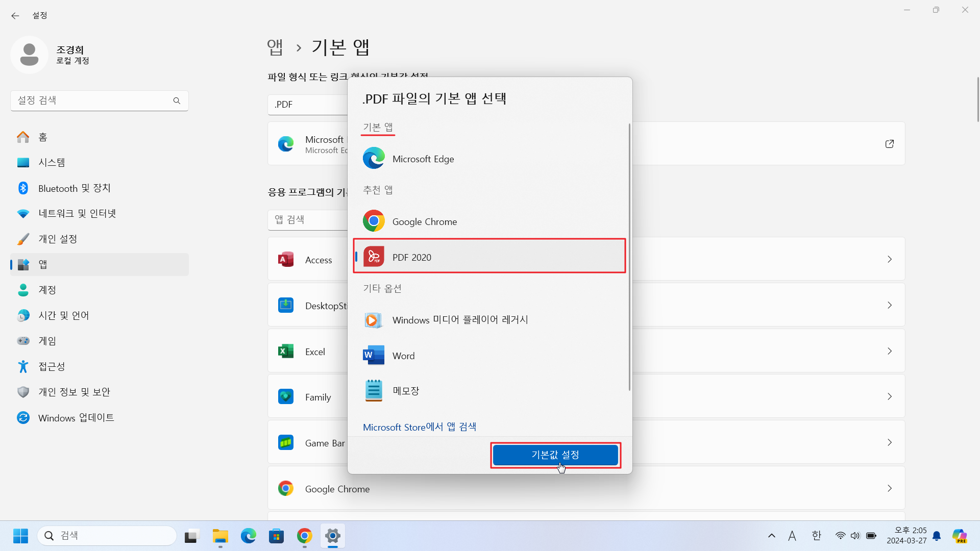Viewport: 980px width, 551px height.
Task: Open the Windows Start menu
Action: (x=20, y=536)
